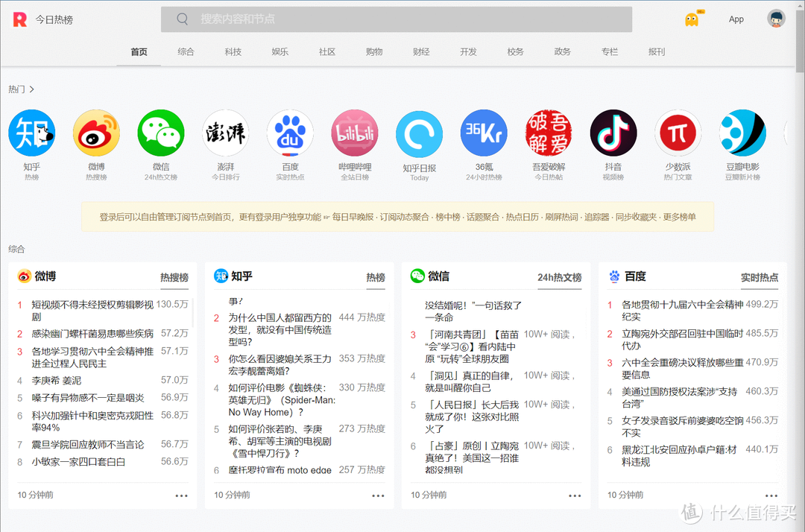Open the 雪中悍刀行 TV series question
The image size is (805, 532).
point(280,441)
